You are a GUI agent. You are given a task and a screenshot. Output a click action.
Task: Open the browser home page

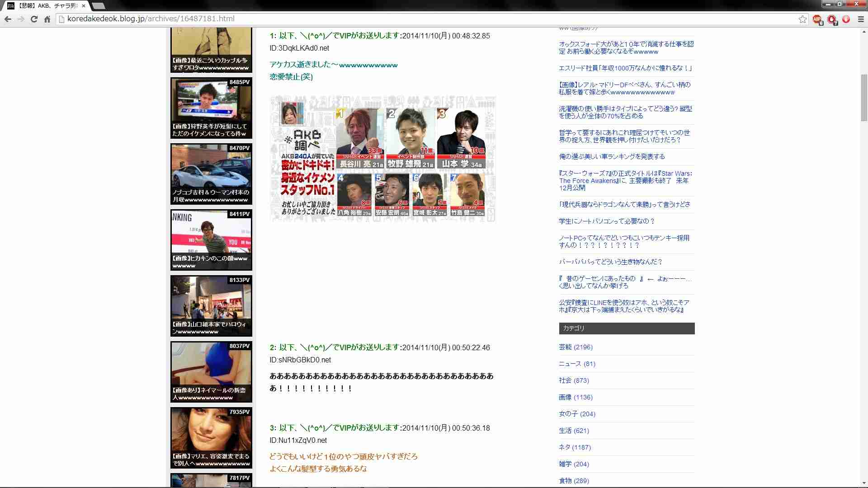pos(47,19)
